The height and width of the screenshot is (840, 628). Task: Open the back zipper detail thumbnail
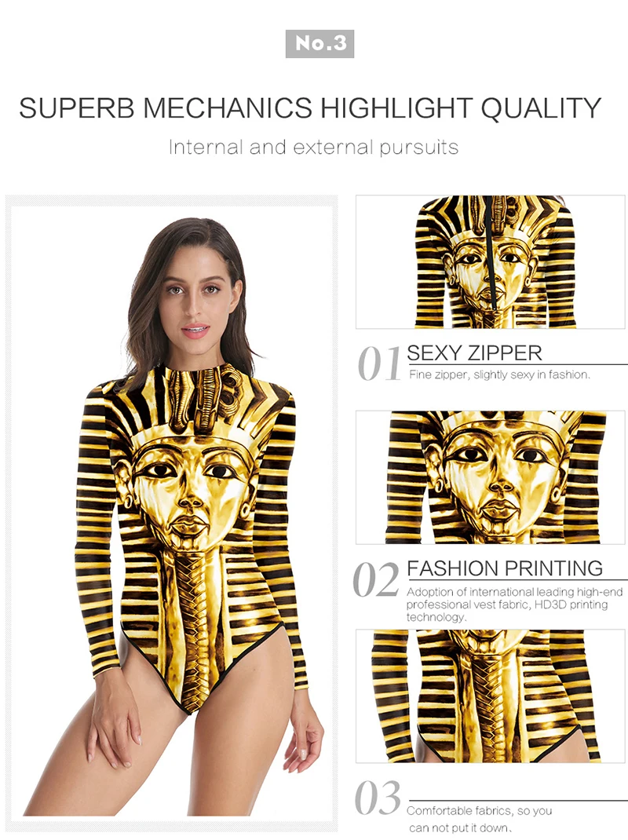491,261
